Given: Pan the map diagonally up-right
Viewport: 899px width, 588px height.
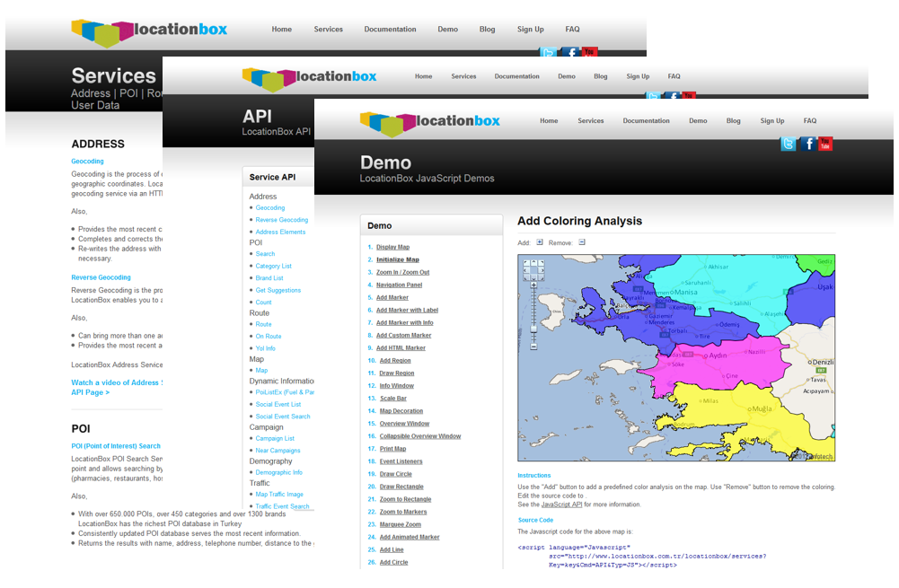Looking at the screenshot, I should click(x=541, y=263).
